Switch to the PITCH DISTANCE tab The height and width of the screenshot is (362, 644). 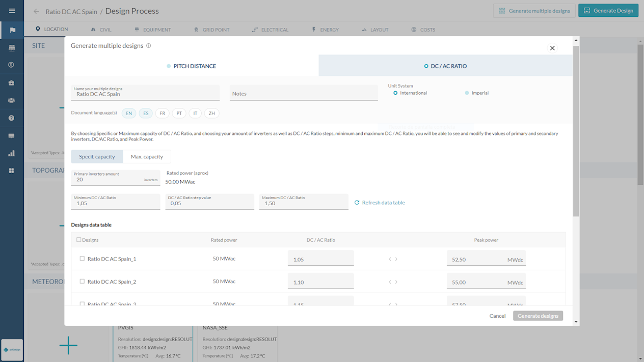(191, 66)
